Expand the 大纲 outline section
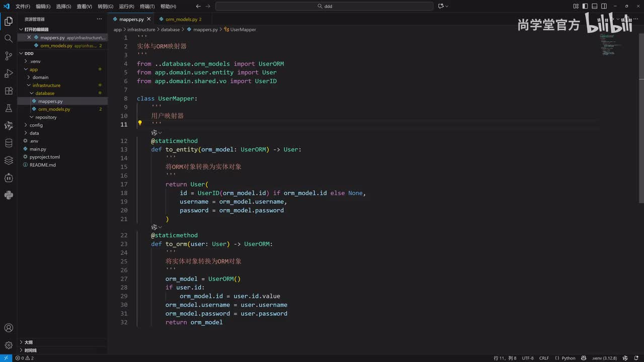Image resolution: width=644 pixels, height=362 pixels. tap(62, 342)
